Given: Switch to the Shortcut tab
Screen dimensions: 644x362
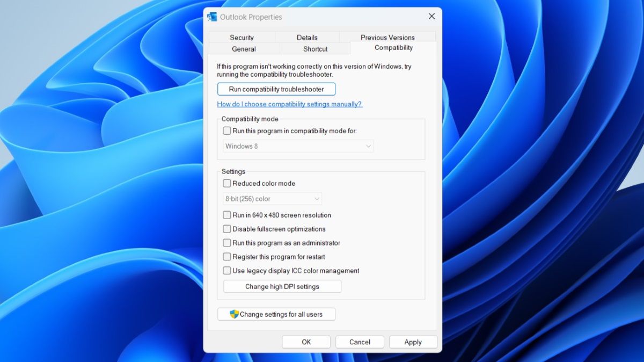Looking at the screenshot, I should pos(314,48).
